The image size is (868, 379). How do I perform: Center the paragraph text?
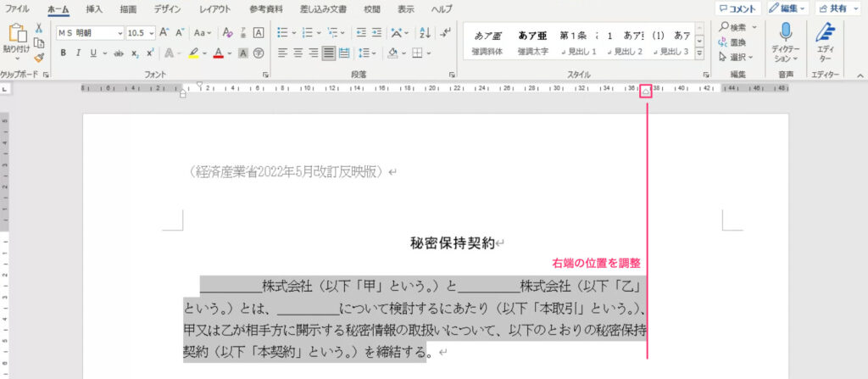298,53
